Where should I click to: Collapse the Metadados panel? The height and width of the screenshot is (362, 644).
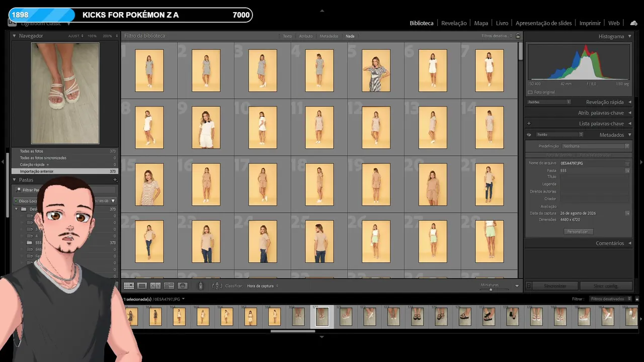coord(629,135)
